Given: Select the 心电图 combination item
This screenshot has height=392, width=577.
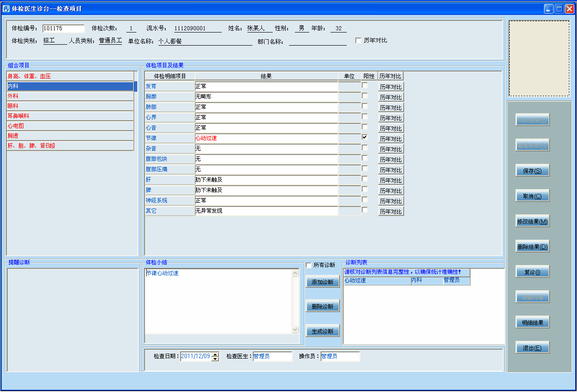Looking at the screenshot, I should (70, 126).
